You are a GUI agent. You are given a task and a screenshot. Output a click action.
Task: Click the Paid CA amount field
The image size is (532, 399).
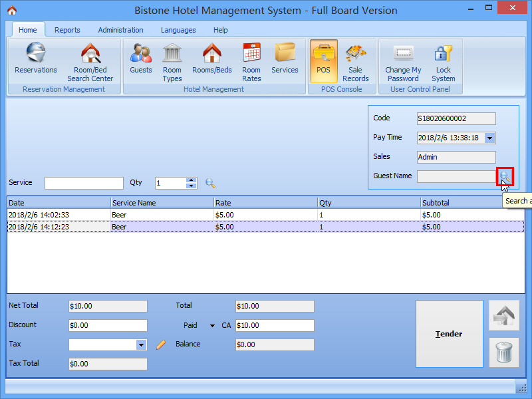pos(275,325)
